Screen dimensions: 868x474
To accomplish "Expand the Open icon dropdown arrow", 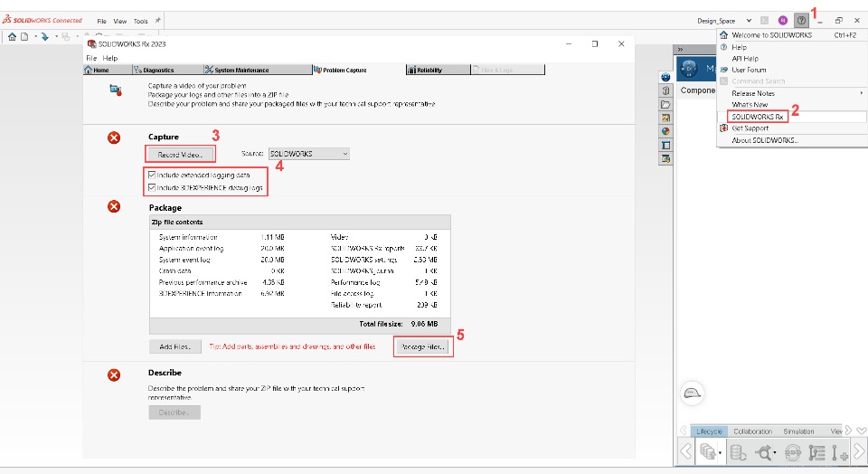I will (56, 37).
